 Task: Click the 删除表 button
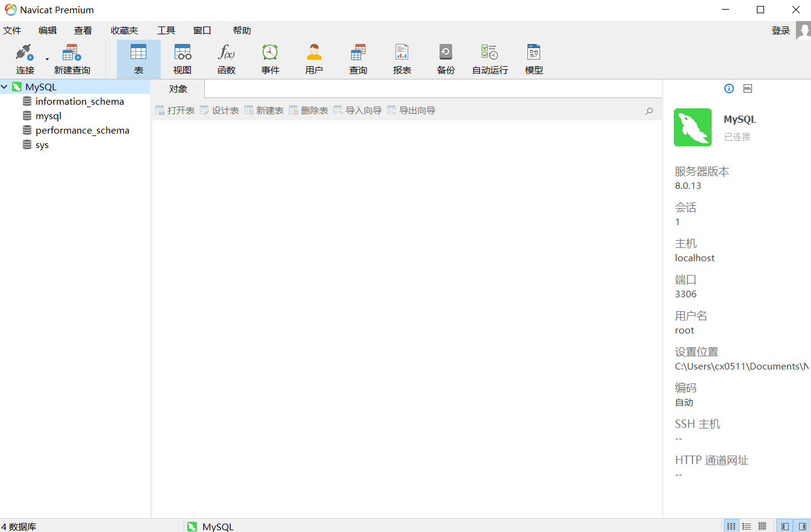[x=309, y=110]
